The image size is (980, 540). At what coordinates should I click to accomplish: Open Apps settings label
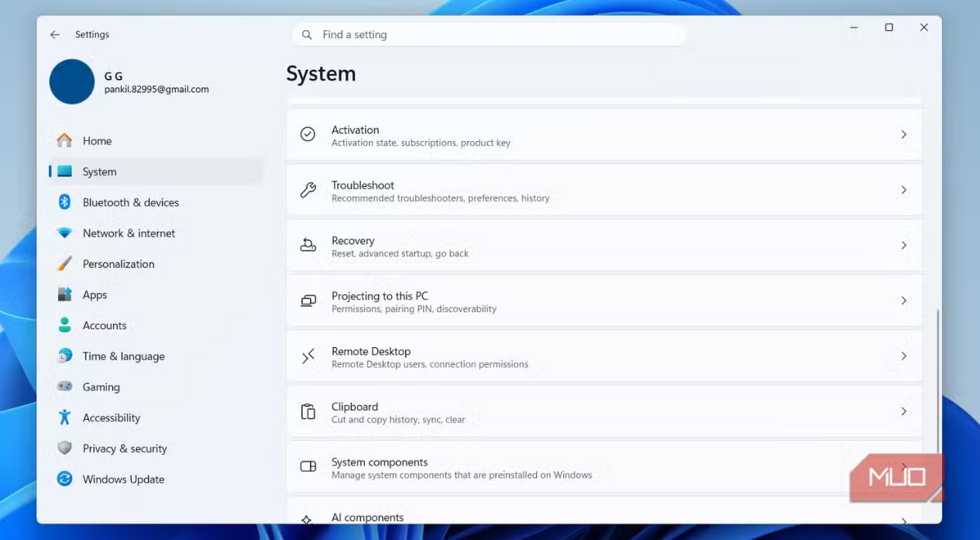(x=95, y=295)
